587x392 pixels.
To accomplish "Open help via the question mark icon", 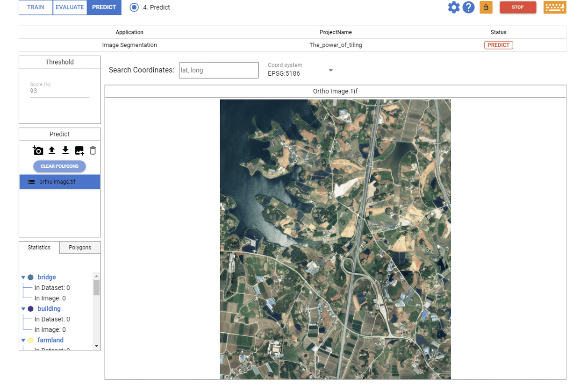I will pyautogui.click(x=468, y=7).
